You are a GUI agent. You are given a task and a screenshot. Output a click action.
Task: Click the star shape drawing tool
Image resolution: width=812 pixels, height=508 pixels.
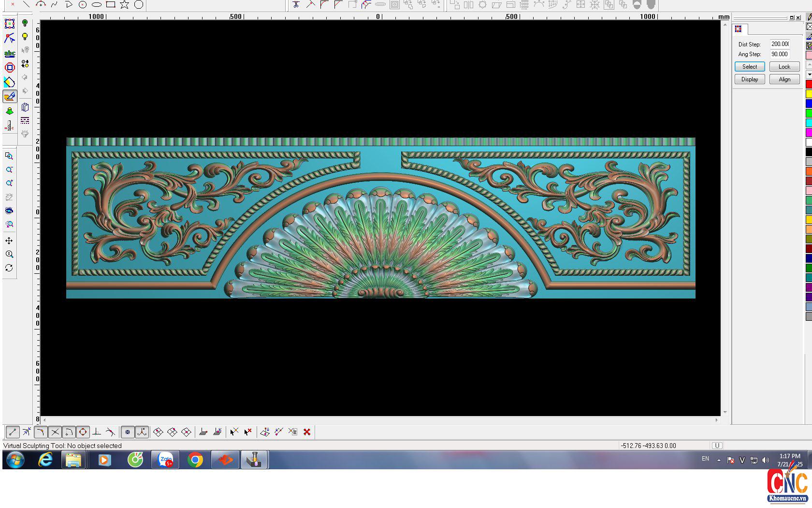(125, 5)
